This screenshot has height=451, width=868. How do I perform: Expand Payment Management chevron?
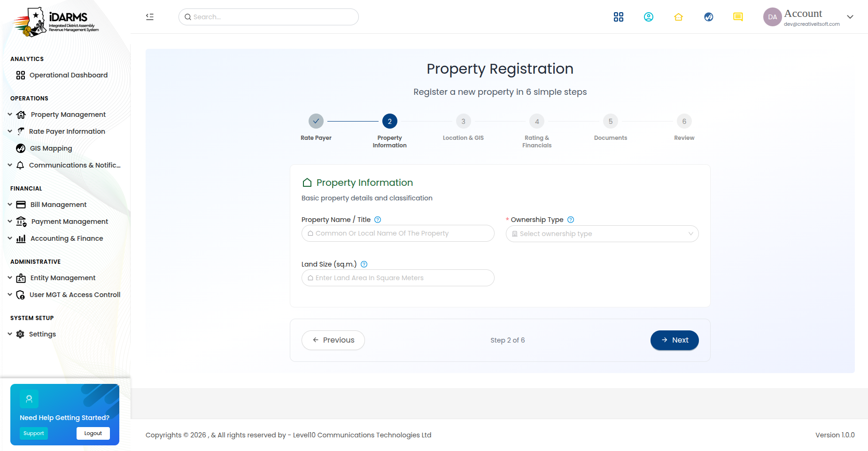click(10, 222)
